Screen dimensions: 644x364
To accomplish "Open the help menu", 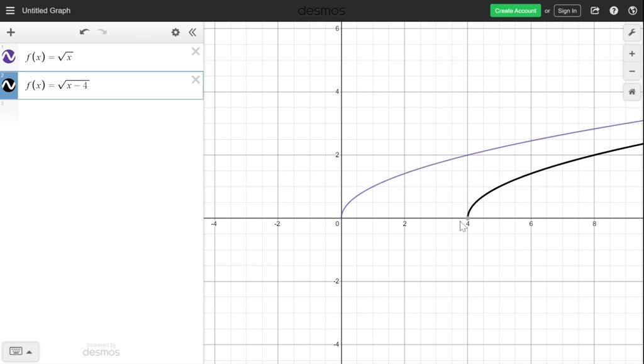I will pos(614,11).
